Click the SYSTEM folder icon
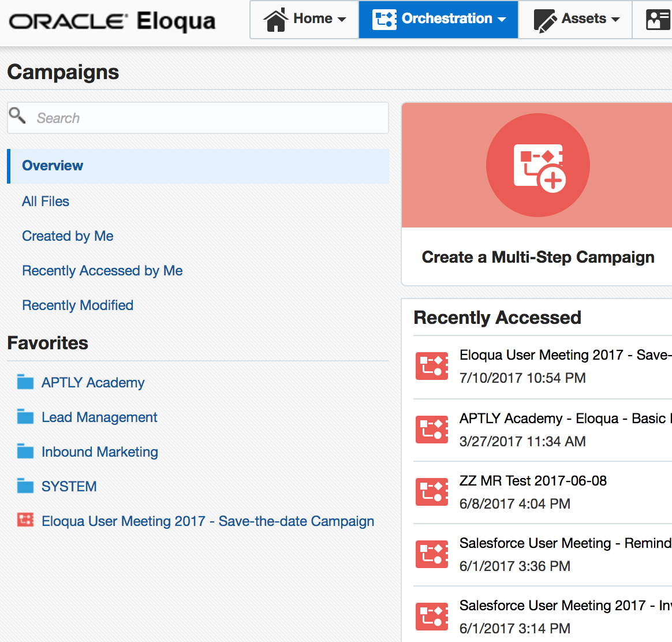 pyautogui.click(x=25, y=486)
